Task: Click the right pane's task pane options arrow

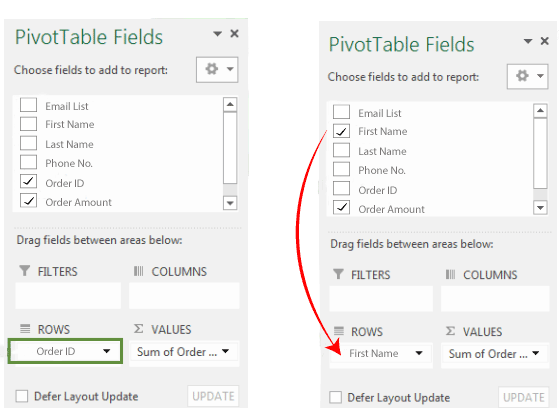Action: pyautogui.click(x=528, y=41)
